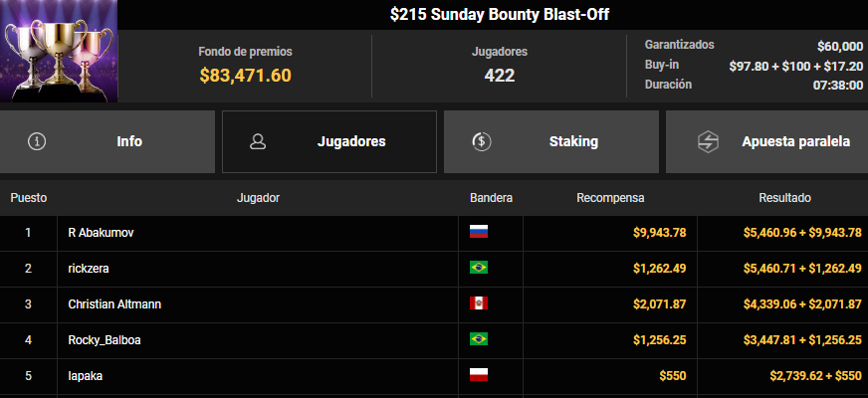Sort by the Recompensa column header
This screenshot has width=868, height=398.
(x=610, y=198)
